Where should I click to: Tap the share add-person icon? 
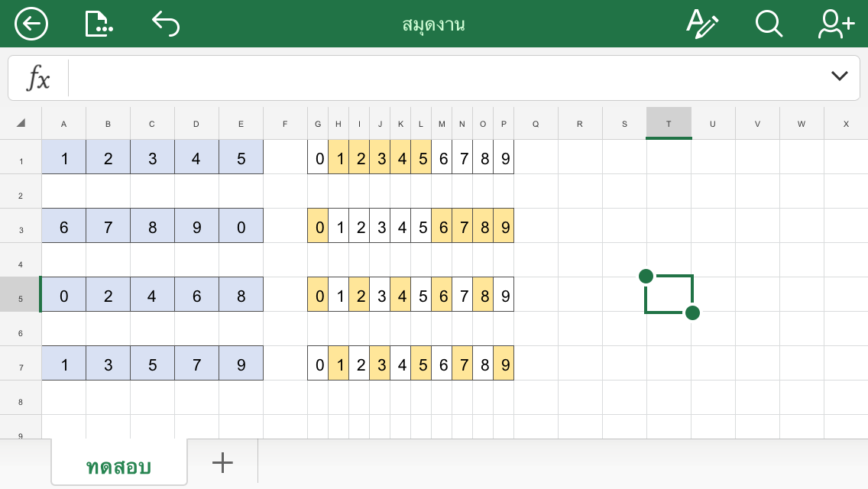tap(836, 24)
